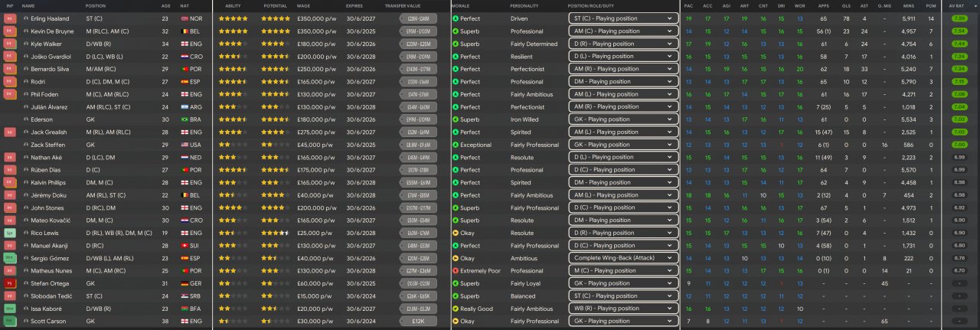
Task: Sort squad by PAC attribute column
Action: click(x=689, y=5)
